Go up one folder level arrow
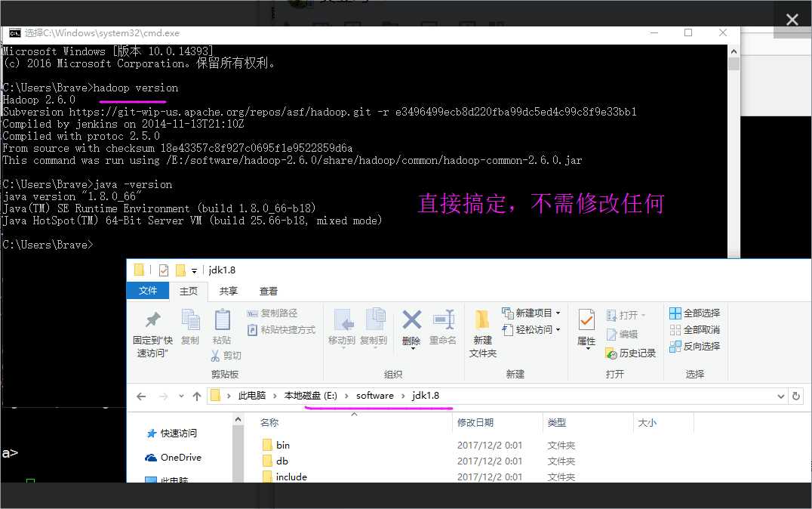The width and height of the screenshot is (812, 509). (197, 396)
